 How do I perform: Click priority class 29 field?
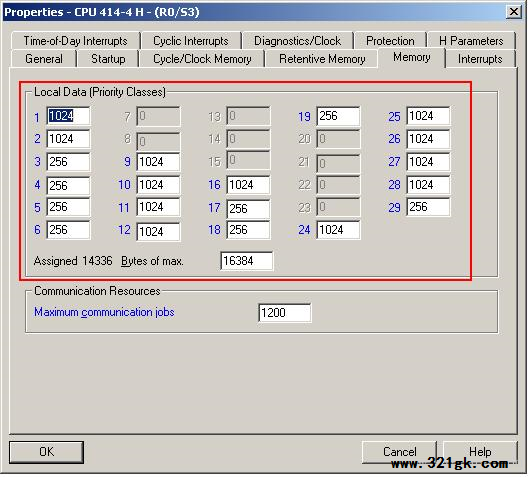[x=428, y=207]
